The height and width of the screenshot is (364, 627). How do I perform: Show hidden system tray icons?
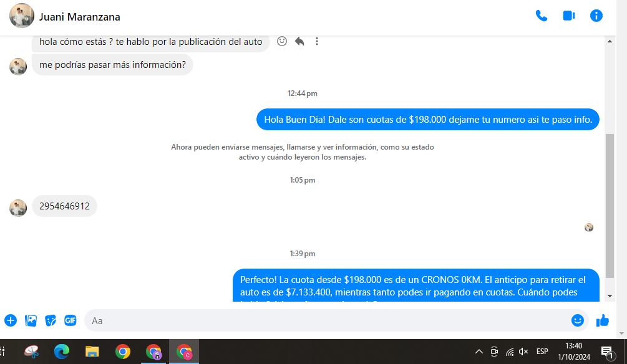pyautogui.click(x=479, y=352)
